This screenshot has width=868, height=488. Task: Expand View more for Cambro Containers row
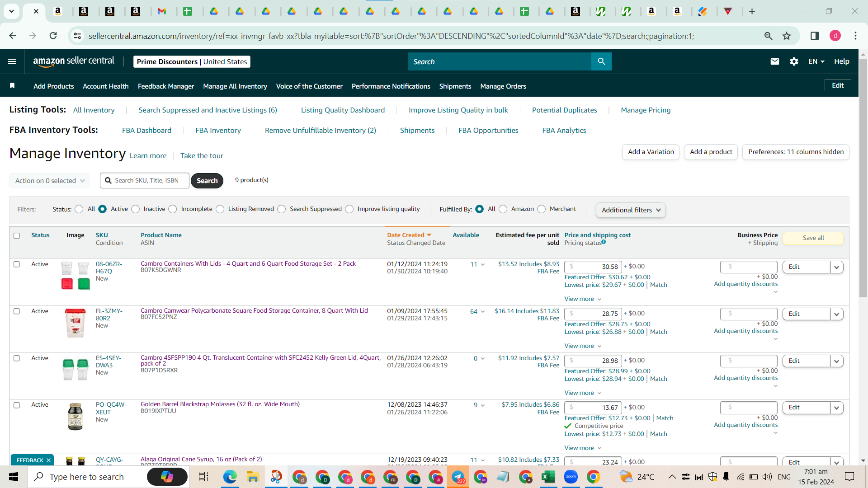tap(583, 299)
